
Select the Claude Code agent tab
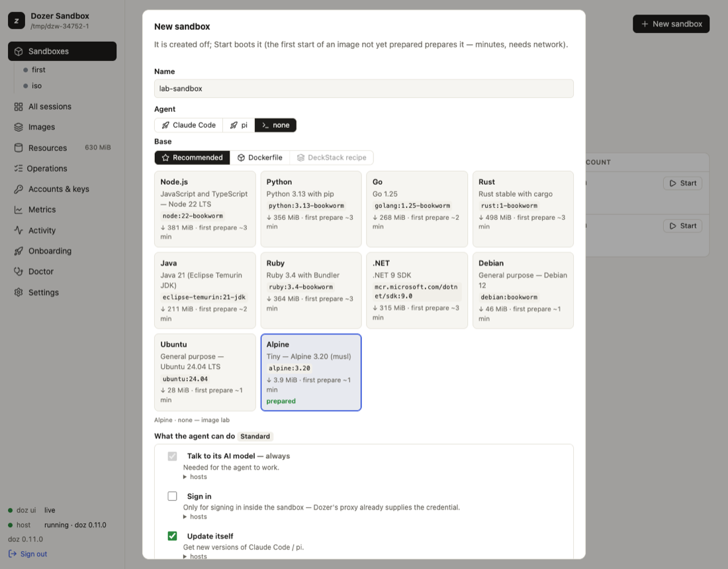(189, 125)
